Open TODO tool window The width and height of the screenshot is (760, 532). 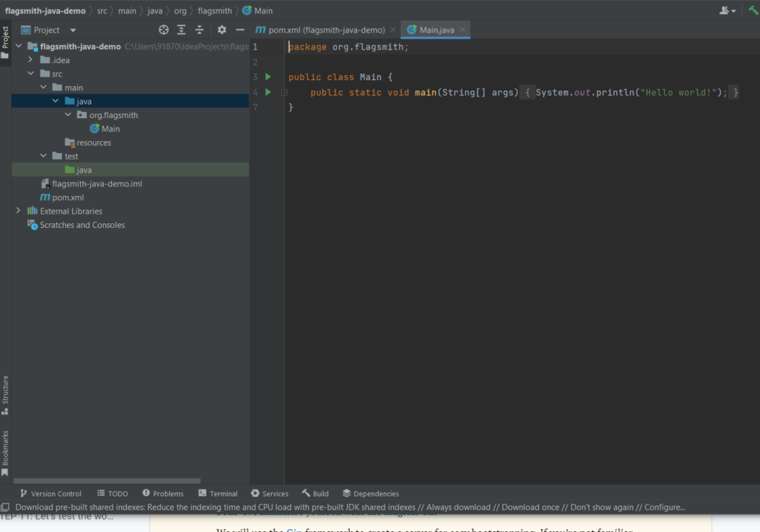point(113,493)
